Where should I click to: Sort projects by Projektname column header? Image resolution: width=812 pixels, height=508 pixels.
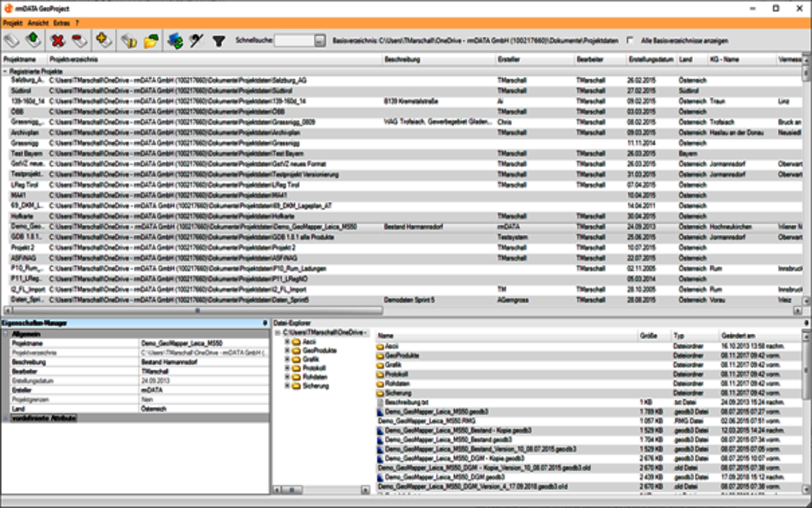pos(25,59)
